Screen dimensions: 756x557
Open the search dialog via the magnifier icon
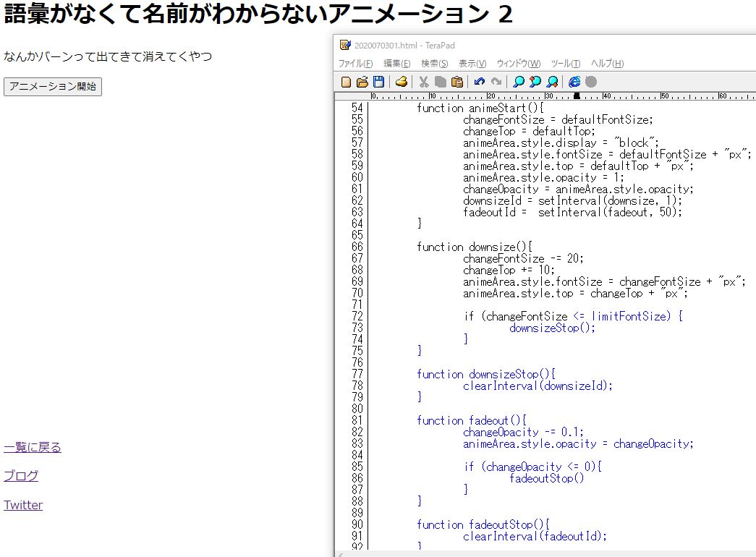(519, 81)
